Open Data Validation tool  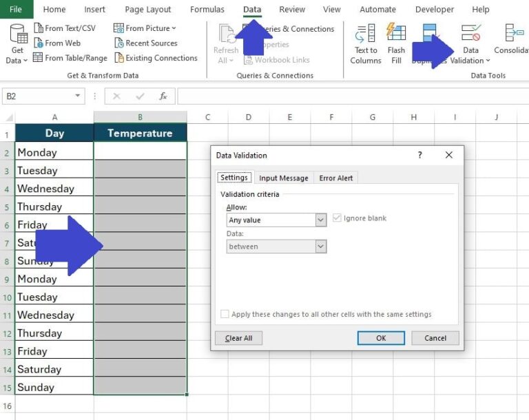[x=470, y=44]
